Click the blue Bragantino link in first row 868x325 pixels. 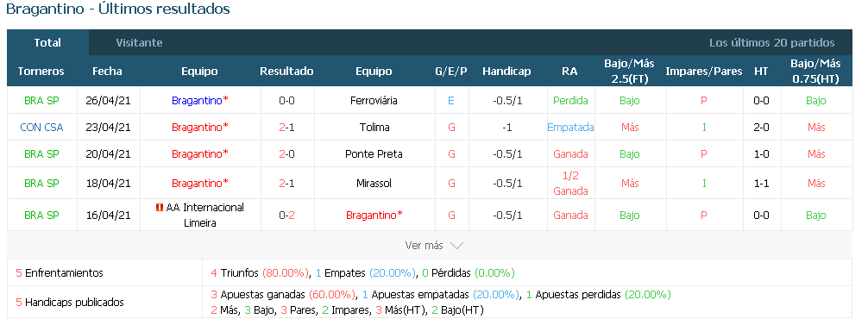200,101
